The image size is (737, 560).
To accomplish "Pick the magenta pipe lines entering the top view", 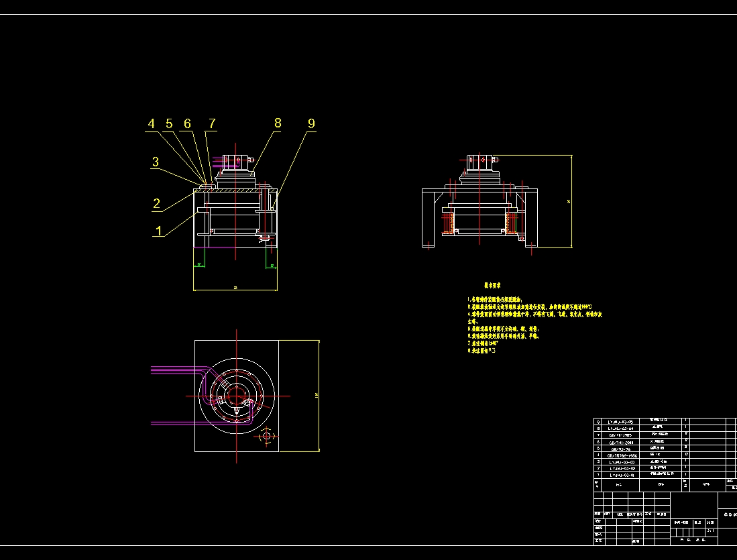I will [x=178, y=370].
